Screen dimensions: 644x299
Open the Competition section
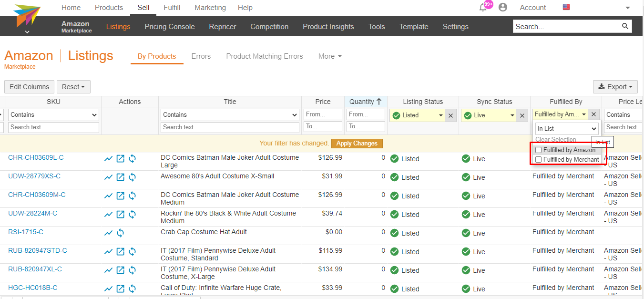[x=269, y=27]
